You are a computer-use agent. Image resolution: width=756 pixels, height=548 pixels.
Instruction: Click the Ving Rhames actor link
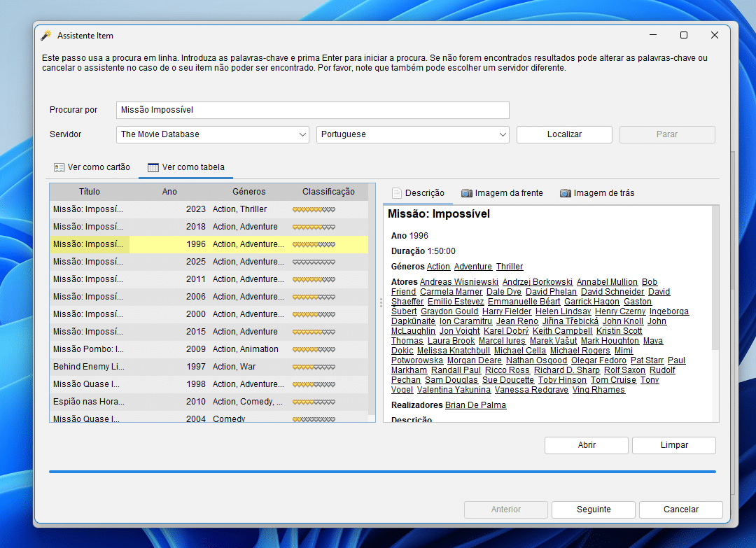[x=598, y=389]
